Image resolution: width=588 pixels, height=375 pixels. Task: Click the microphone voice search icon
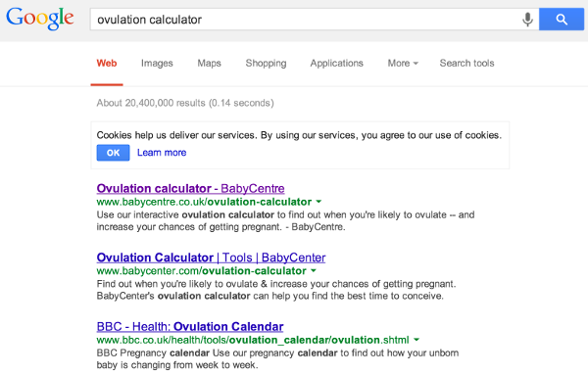point(527,20)
